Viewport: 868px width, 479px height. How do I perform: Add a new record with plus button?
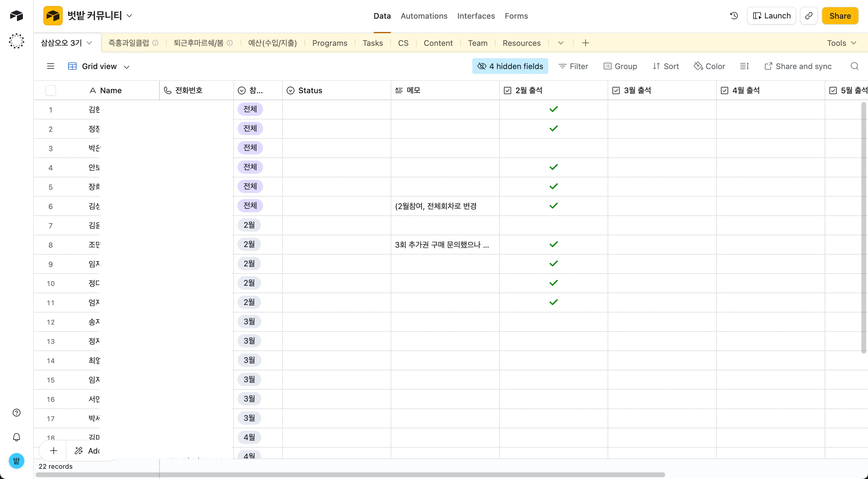(x=53, y=451)
